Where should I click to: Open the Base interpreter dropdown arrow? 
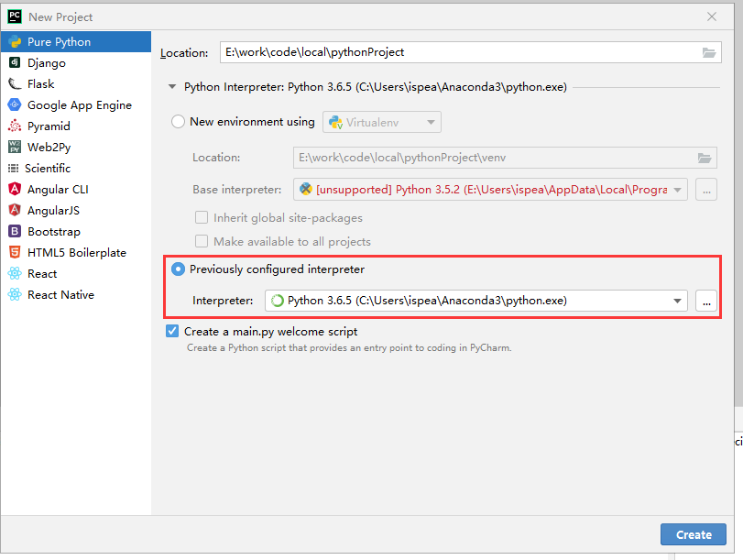pos(678,190)
